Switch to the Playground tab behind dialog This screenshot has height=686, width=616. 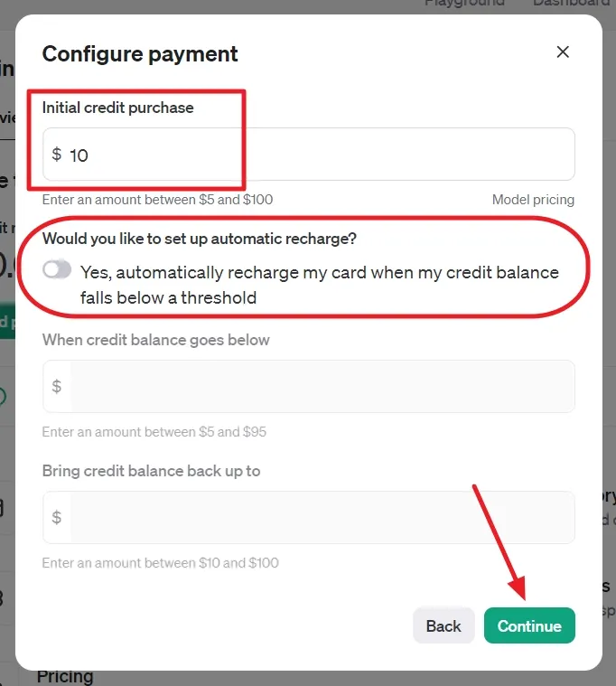pyautogui.click(x=464, y=4)
